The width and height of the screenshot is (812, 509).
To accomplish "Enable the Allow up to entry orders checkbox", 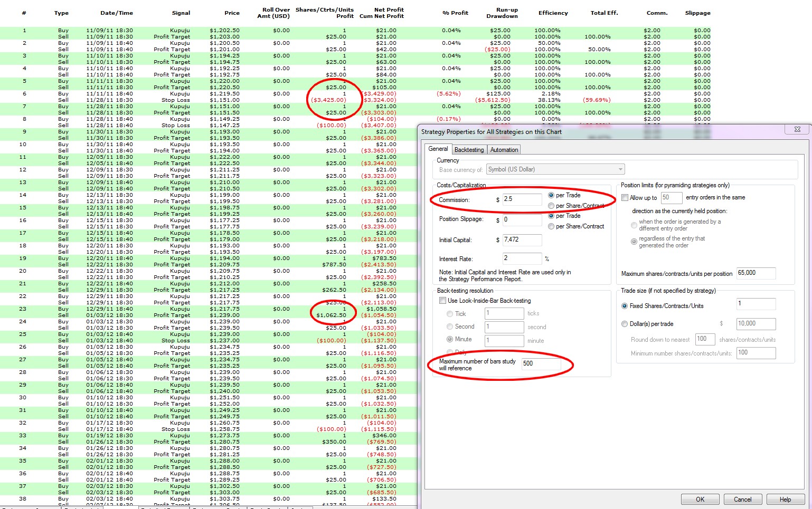I will click(x=625, y=198).
